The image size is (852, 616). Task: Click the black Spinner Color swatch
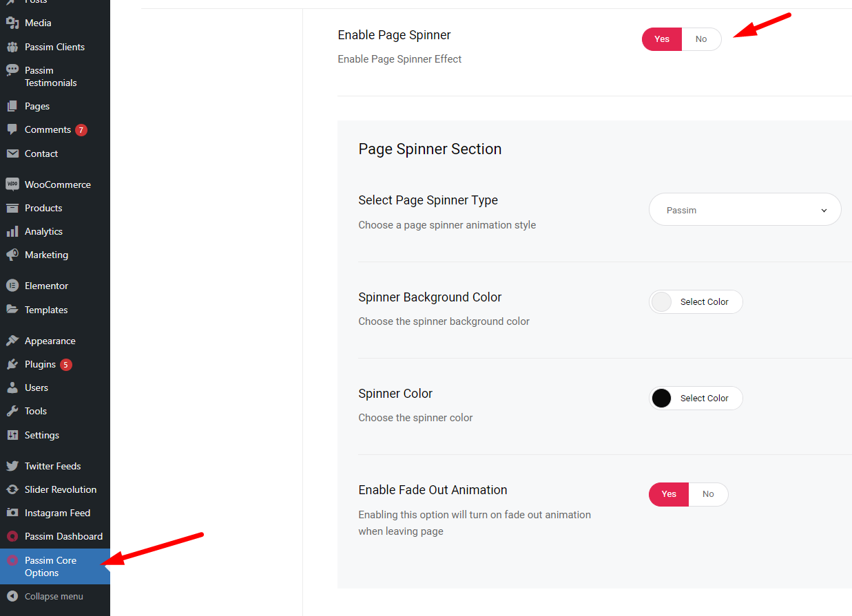(x=661, y=398)
